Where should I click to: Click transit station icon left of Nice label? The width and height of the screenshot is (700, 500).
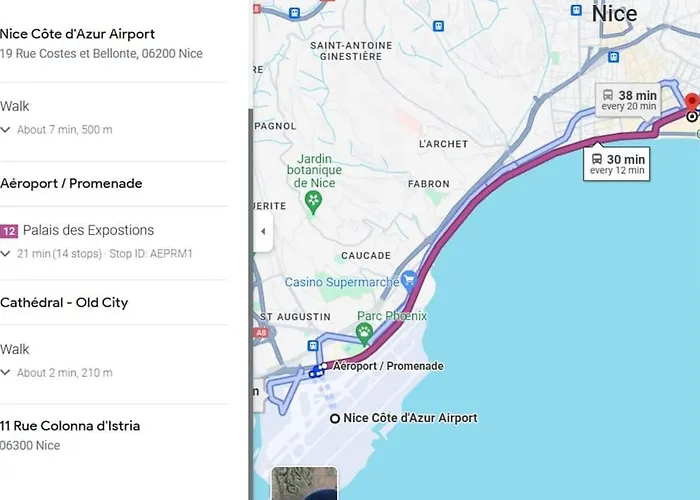click(576, 10)
